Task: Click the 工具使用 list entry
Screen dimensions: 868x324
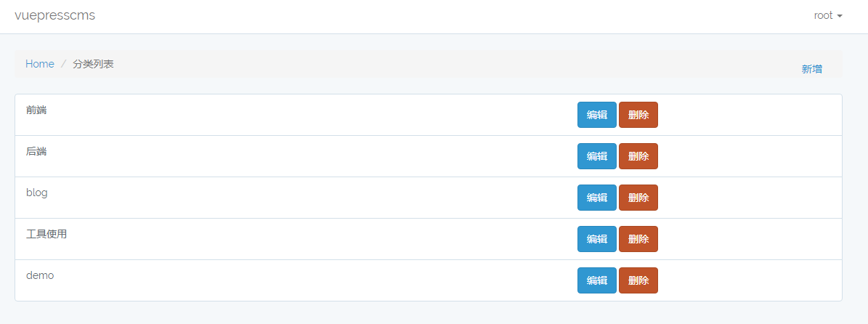Action: (x=46, y=234)
